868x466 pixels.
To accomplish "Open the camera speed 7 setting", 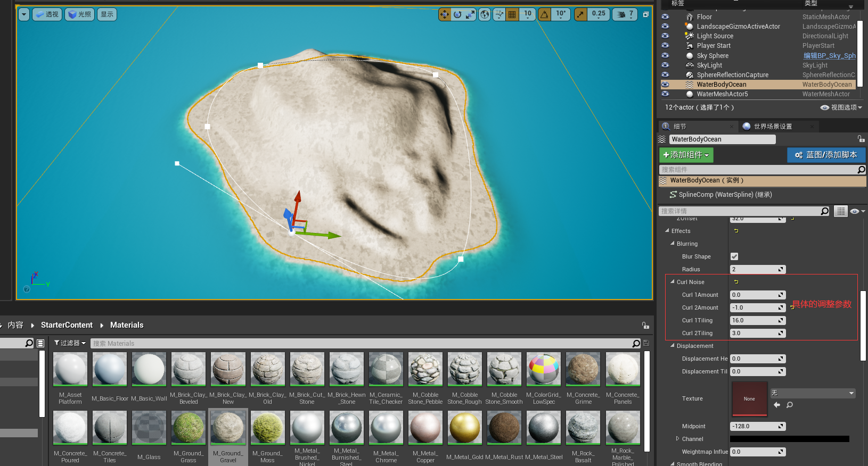I will click(625, 14).
